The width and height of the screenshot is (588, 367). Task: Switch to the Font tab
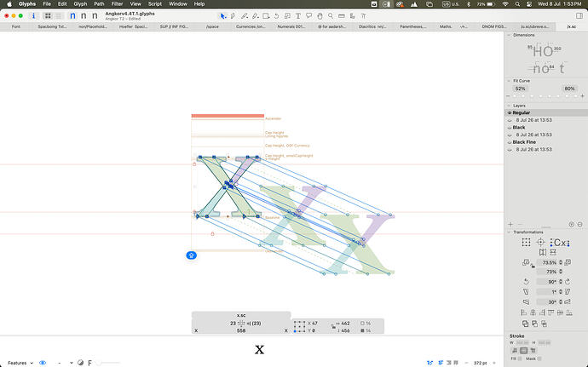(x=15, y=26)
